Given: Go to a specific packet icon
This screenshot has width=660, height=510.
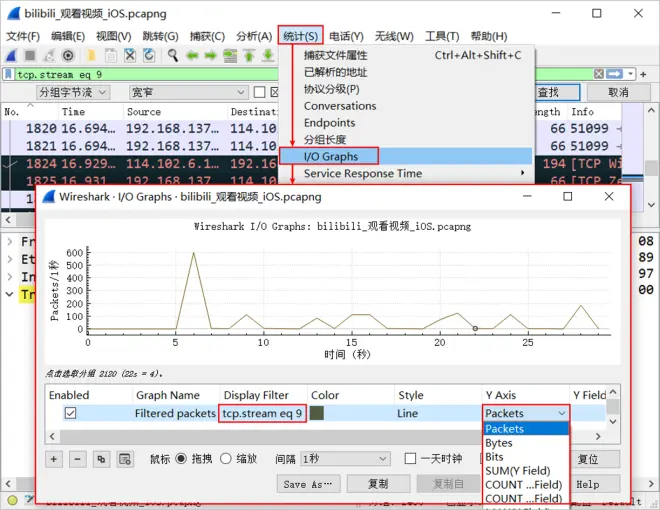Looking at the screenshot, I should [x=230, y=56].
